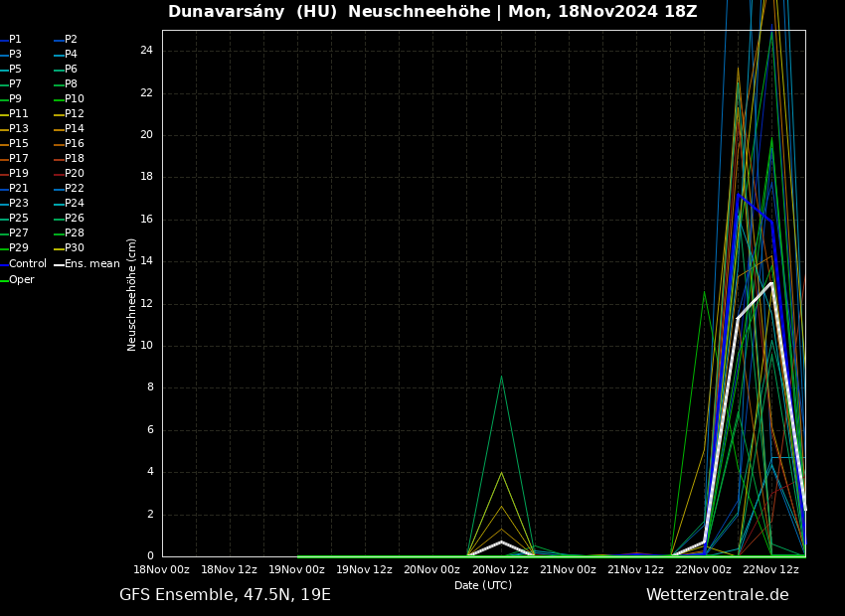Click the 18Nov 00z x-axis tick label
Viewport: 845px width, 616px height.
[161, 570]
